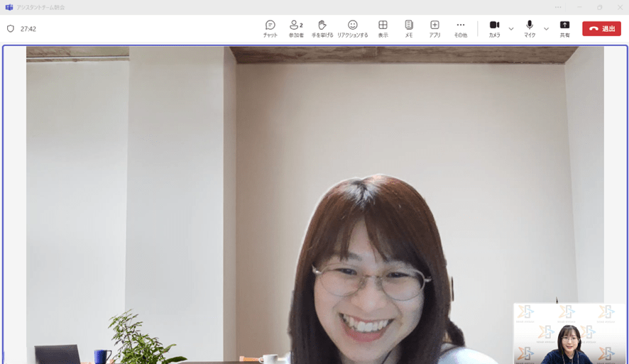Mute the microphone (マイク)

coord(530,29)
